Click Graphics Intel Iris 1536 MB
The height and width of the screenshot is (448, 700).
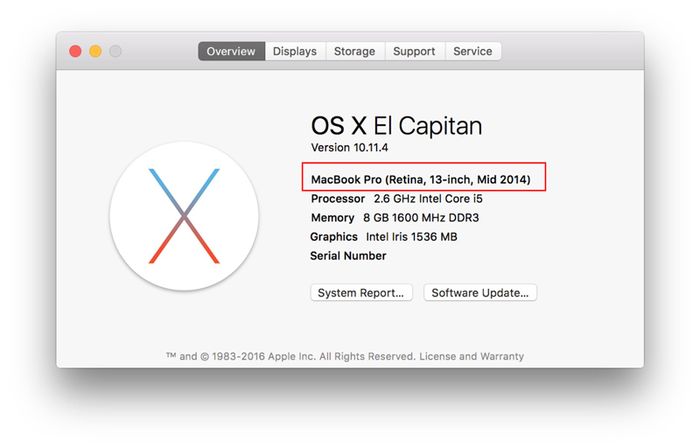pos(384,237)
